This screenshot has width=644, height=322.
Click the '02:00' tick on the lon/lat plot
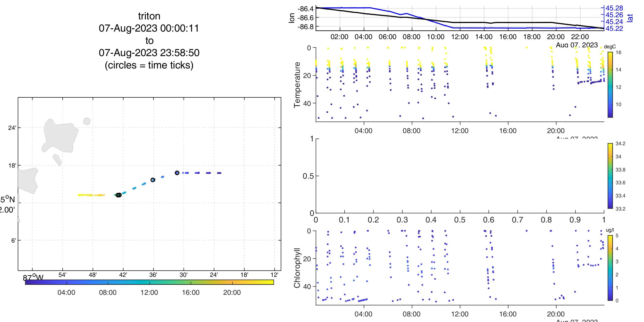tap(339, 37)
